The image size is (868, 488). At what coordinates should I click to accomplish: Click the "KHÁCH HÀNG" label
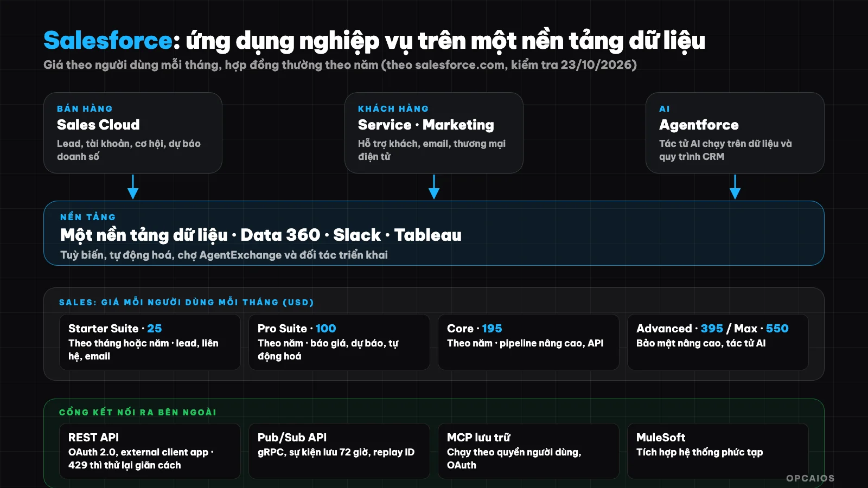point(393,108)
